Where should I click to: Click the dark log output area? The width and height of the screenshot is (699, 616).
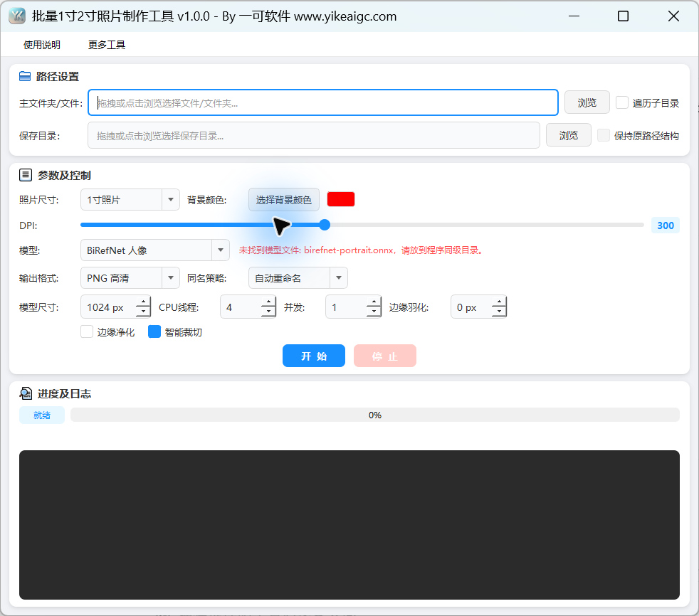pyautogui.click(x=349, y=525)
